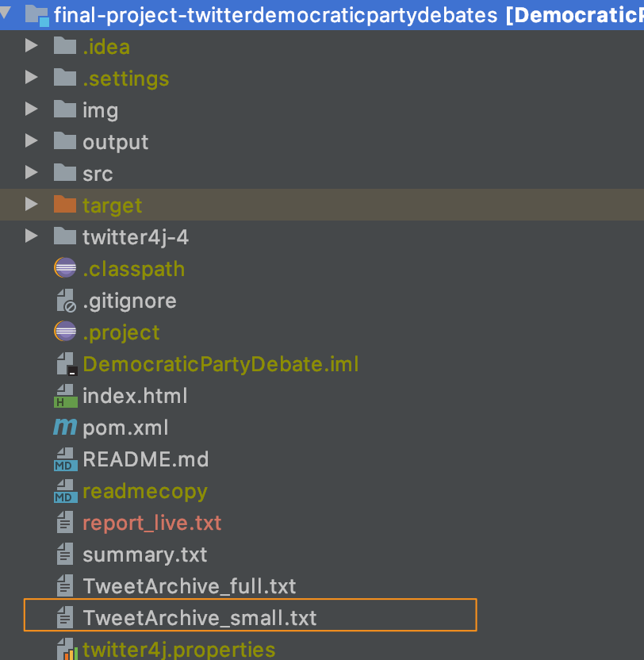
Task: Click the src folder icon
Action: (65, 173)
